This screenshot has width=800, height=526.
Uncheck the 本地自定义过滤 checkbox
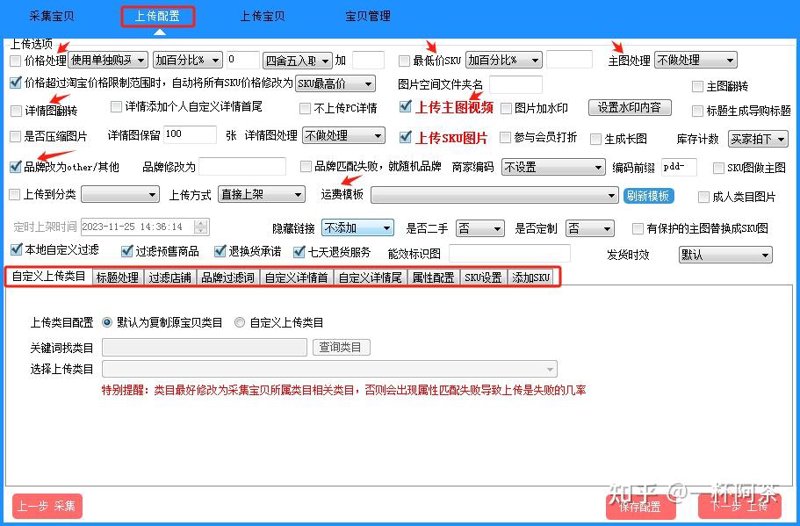tap(16, 249)
